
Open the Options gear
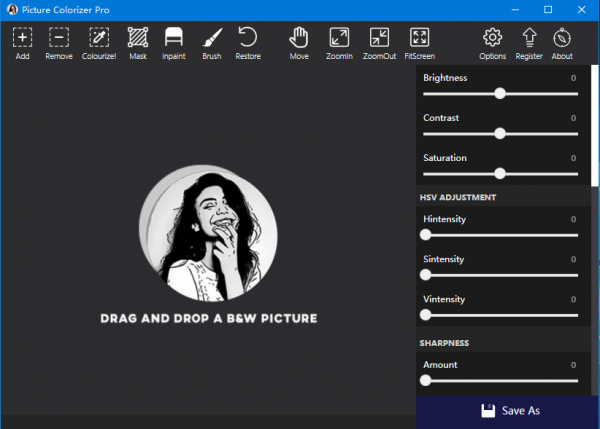[492, 38]
